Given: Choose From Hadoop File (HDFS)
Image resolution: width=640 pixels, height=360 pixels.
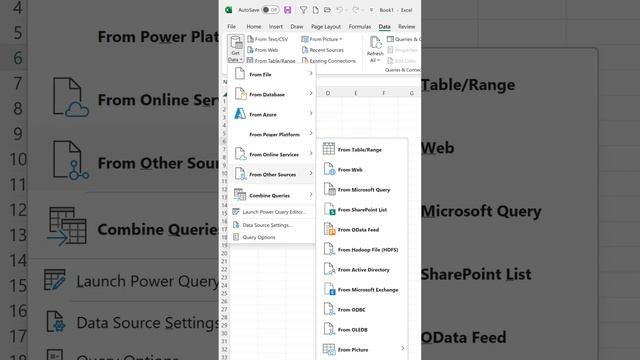Looking at the screenshot, I should (362, 249).
